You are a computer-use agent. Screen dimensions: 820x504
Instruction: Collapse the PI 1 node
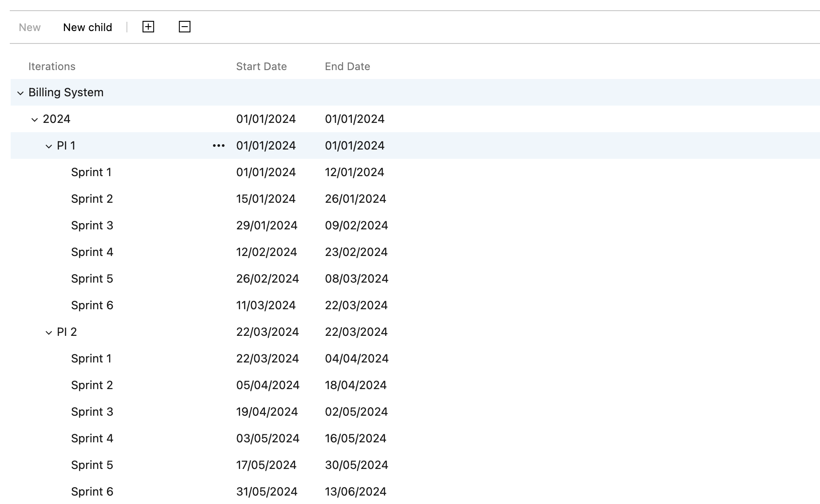click(x=48, y=146)
